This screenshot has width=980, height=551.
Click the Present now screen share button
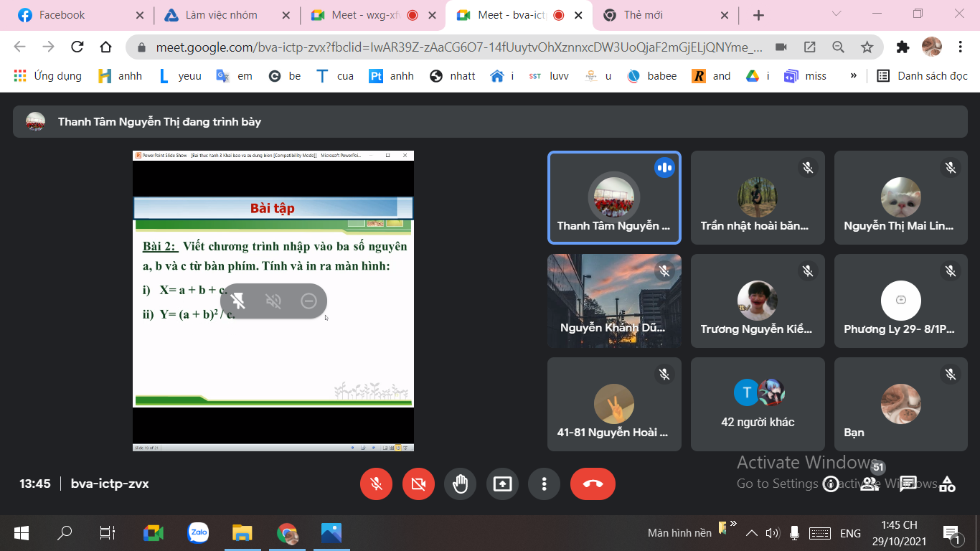click(502, 484)
